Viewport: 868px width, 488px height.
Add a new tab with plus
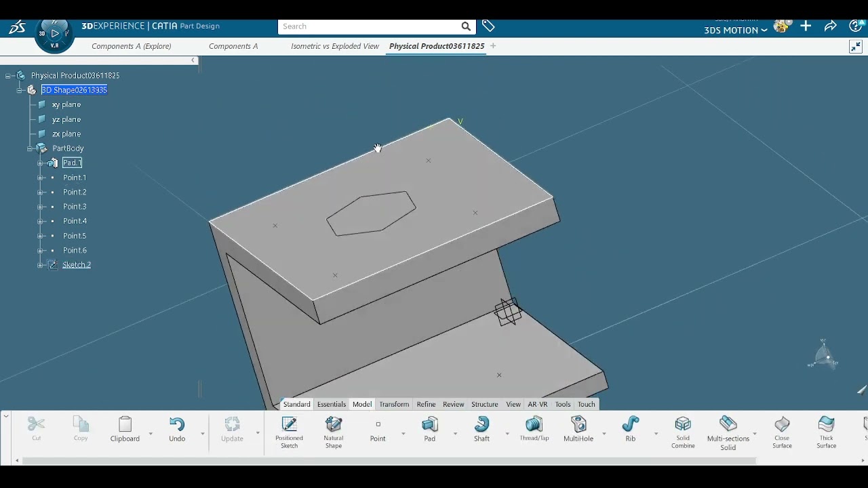(493, 46)
